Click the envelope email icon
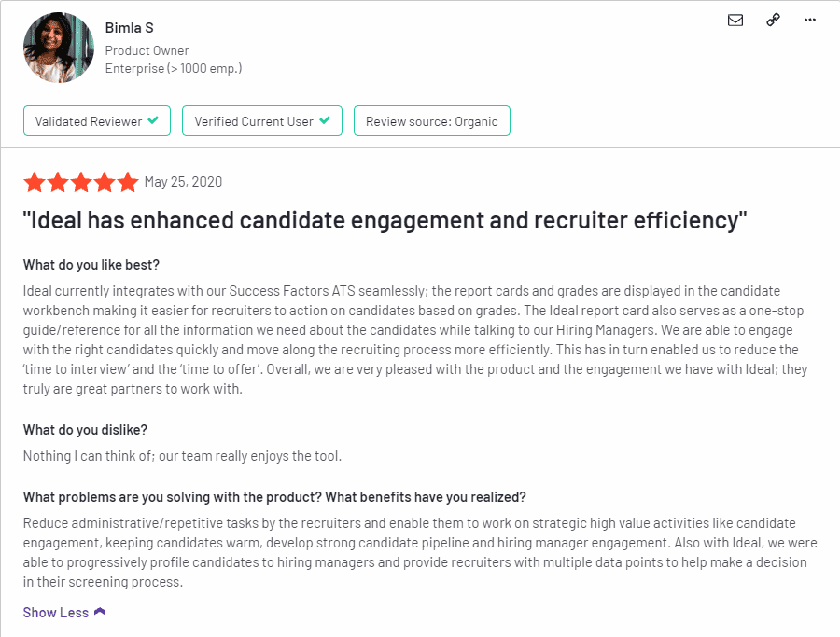Screen dimensions: 840x637 [x=735, y=21]
